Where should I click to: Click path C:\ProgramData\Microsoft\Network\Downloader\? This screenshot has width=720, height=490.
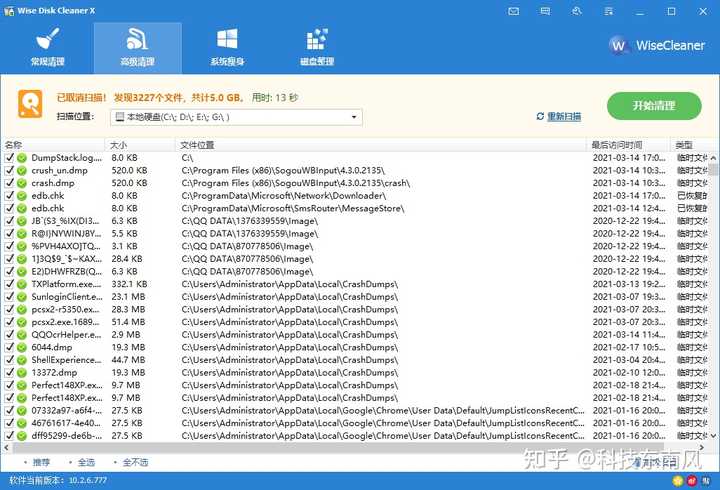click(284, 196)
